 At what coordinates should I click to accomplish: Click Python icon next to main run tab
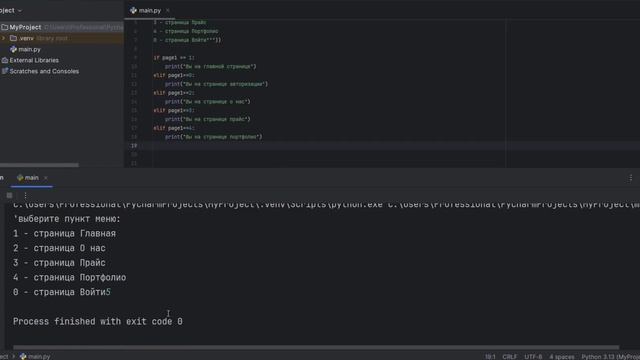[x=20, y=178]
